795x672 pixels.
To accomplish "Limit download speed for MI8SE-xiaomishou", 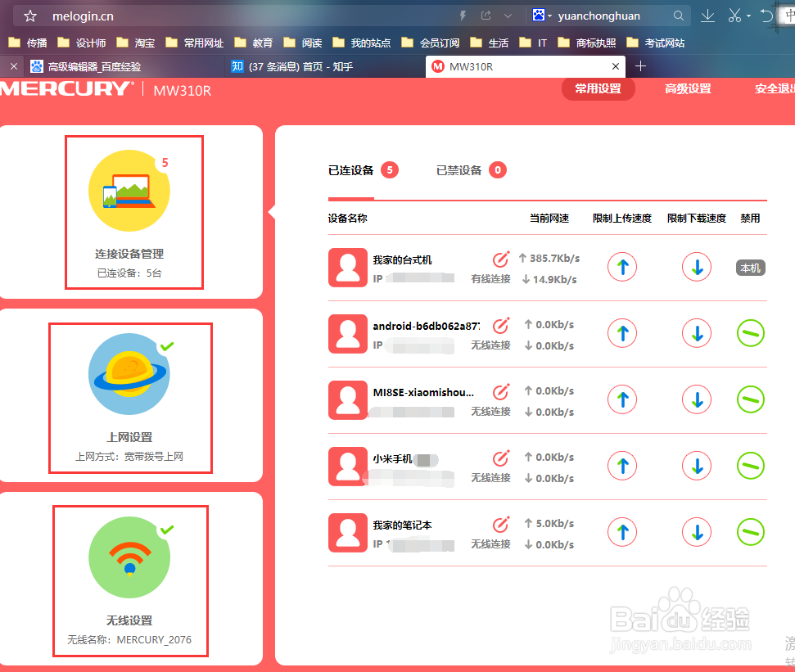I will [697, 400].
